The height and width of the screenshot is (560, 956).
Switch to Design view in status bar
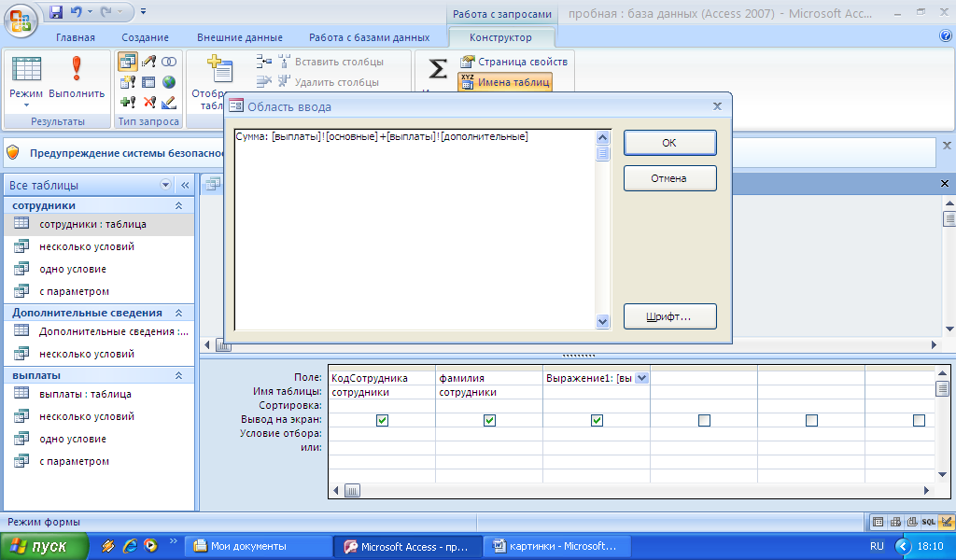point(947,522)
